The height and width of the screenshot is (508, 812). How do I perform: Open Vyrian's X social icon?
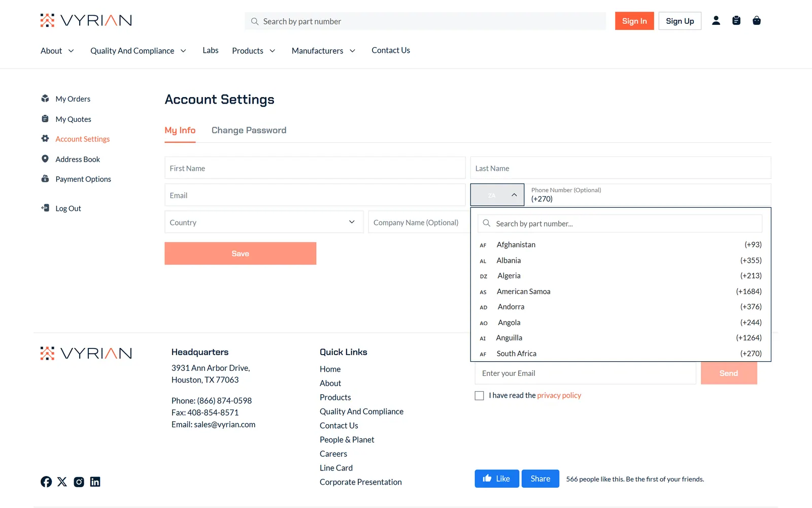(x=62, y=482)
